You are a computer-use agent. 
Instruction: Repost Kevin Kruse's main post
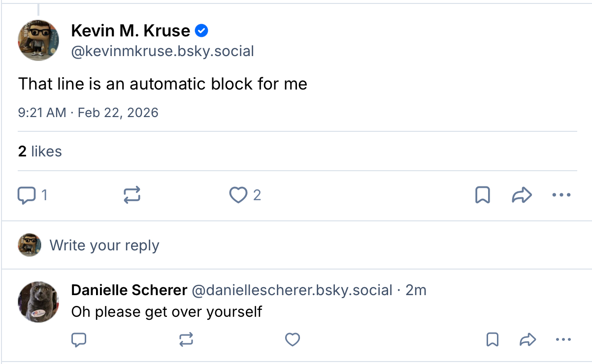(132, 196)
